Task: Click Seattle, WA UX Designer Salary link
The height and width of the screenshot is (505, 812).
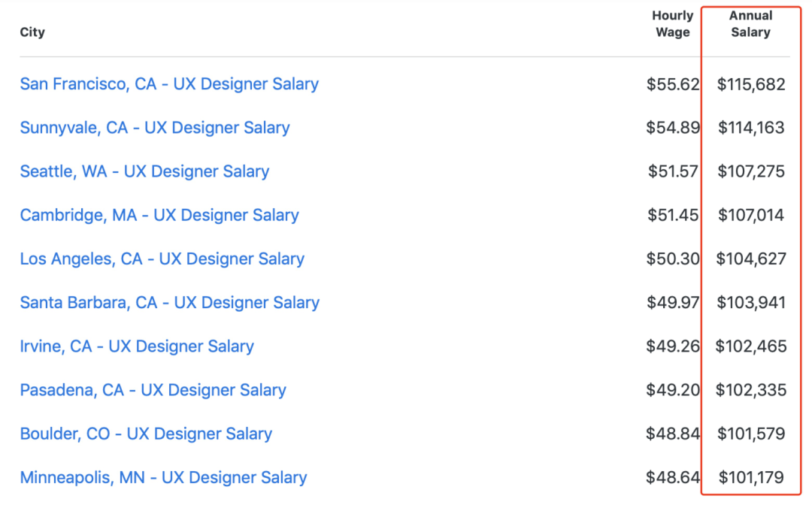Action: coord(144,171)
